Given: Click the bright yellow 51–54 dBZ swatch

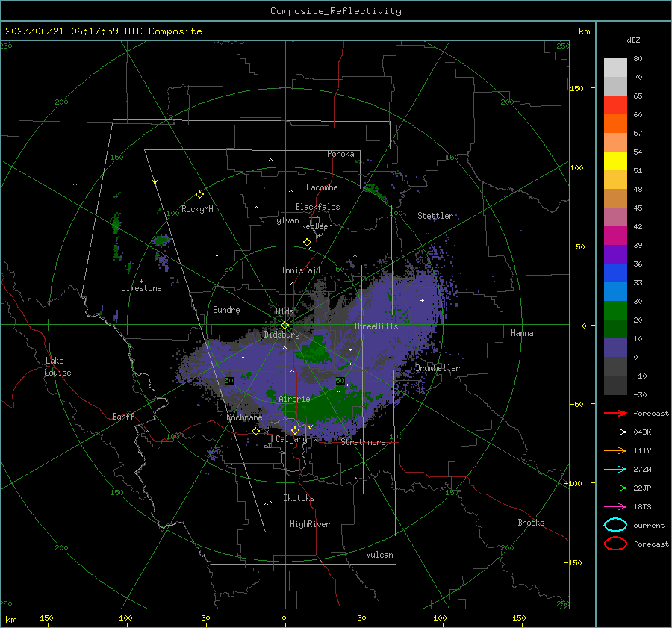Looking at the screenshot, I should [x=615, y=161].
